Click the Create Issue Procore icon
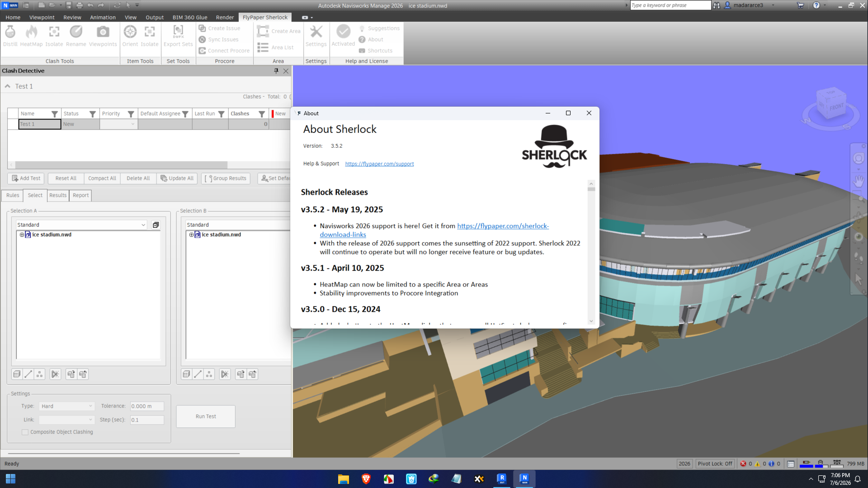The height and width of the screenshot is (488, 868). (202, 28)
